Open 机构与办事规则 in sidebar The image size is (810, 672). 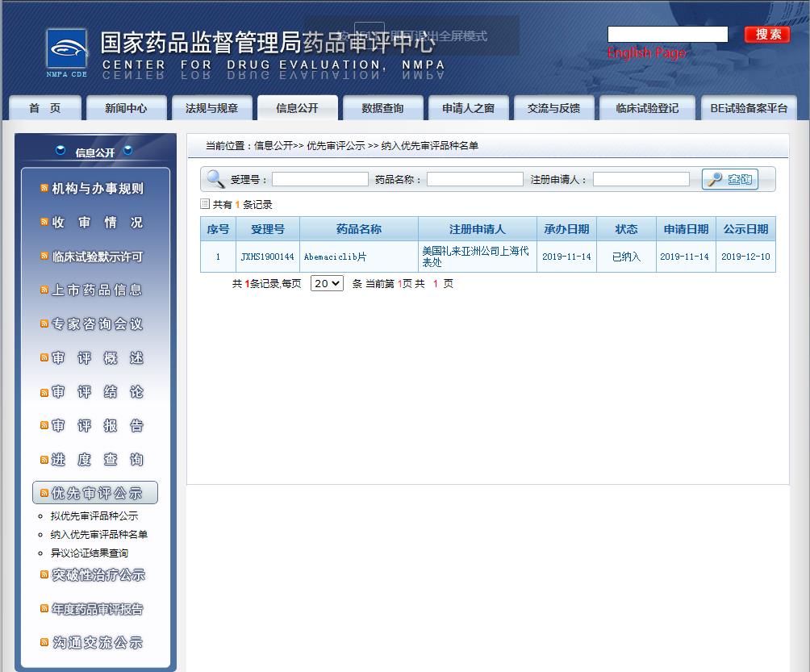point(98,189)
